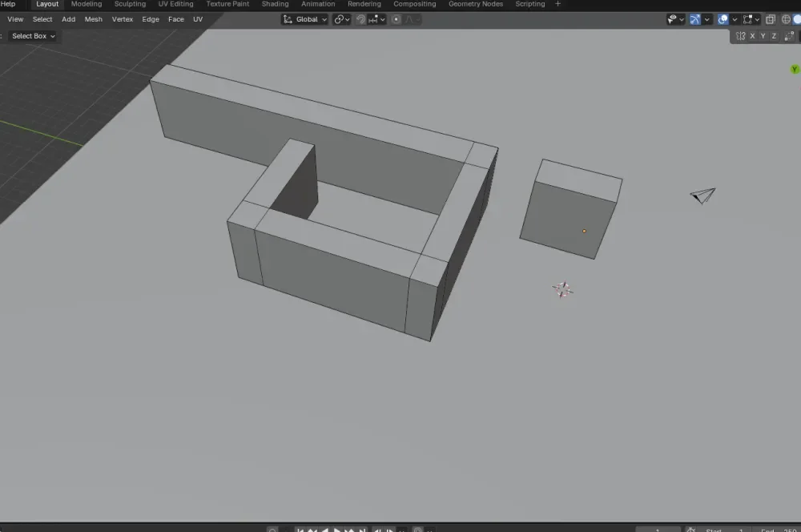Open mesh edit mode overlays popover

[x=751, y=19]
